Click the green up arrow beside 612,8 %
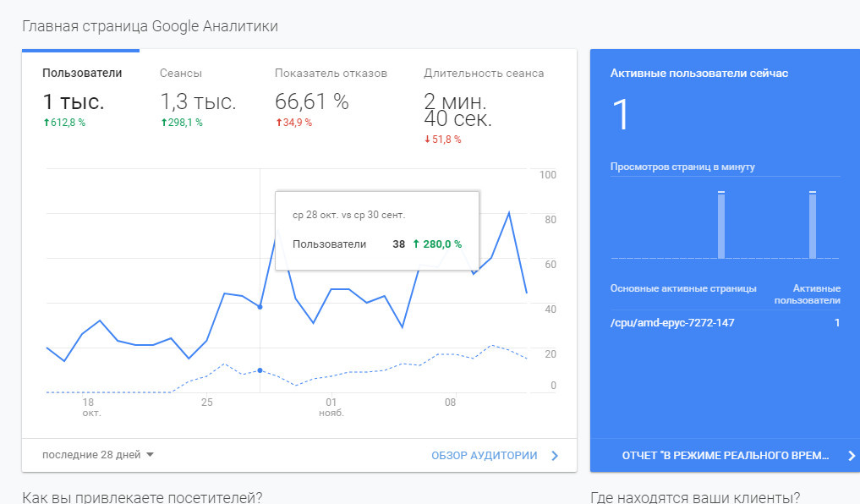This screenshot has height=504, width=860. pos(46,123)
